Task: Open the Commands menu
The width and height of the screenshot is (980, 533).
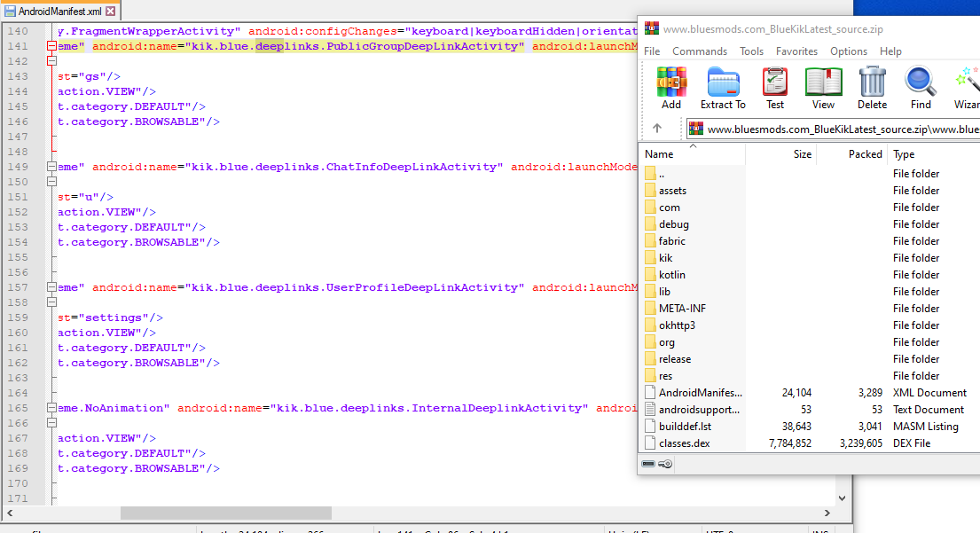Action: 700,51
